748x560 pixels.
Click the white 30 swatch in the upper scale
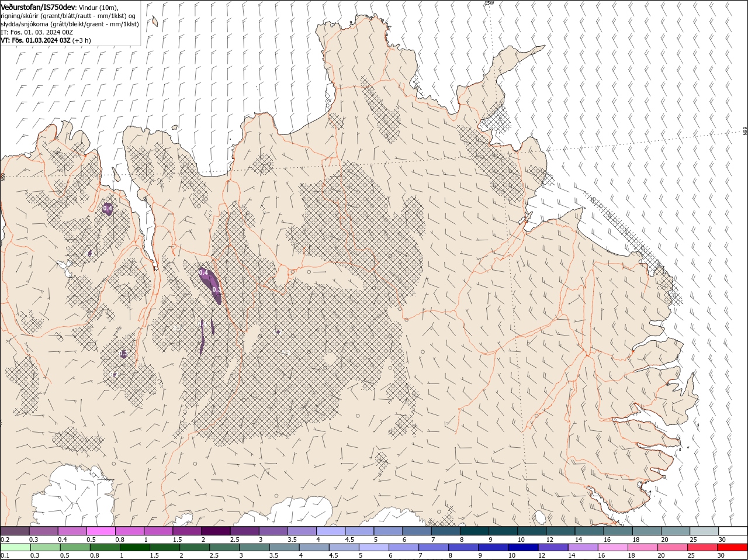click(x=733, y=531)
